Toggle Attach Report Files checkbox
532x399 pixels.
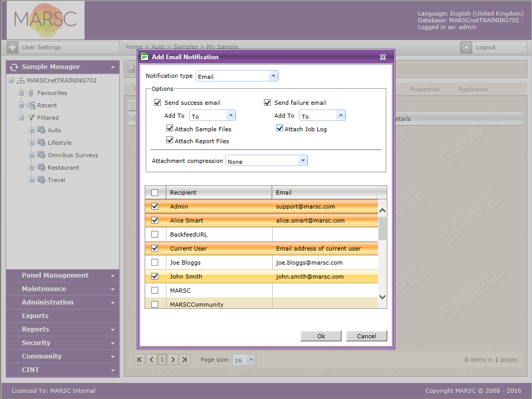point(170,140)
